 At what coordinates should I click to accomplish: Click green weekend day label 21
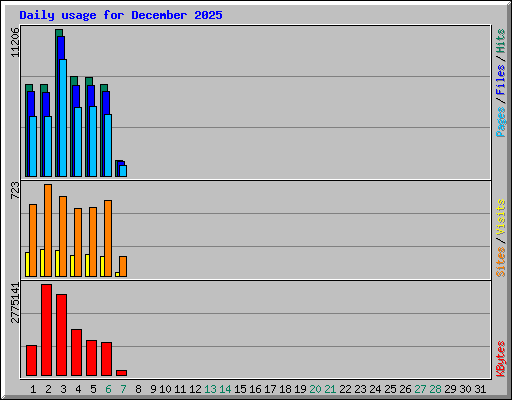tap(330, 389)
